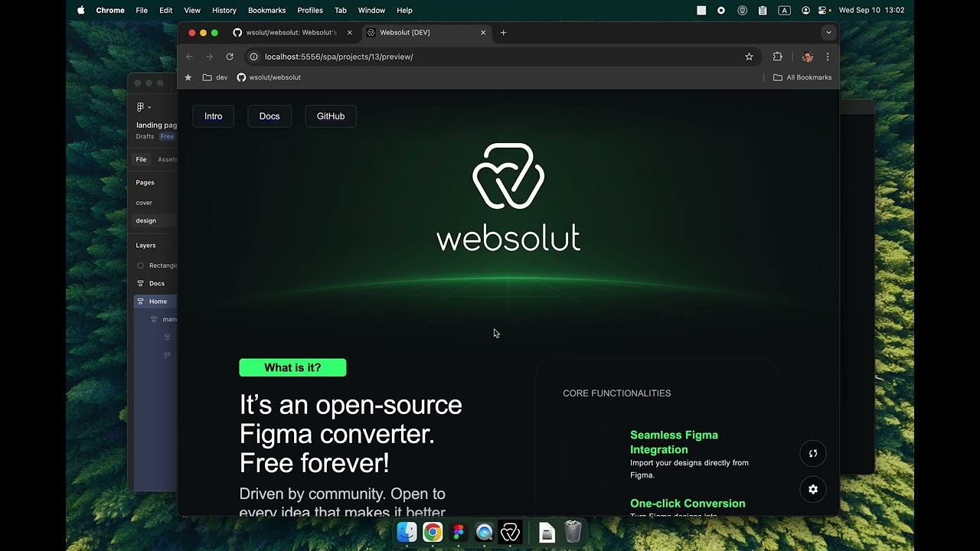Click the GitHub button on the websolut page
This screenshot has width=980, height=551.
pyautogui.click(x=330, y=116)
